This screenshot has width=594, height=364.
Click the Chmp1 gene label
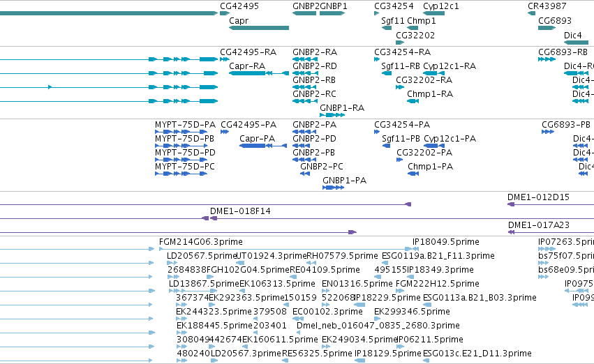pos(422,21)
